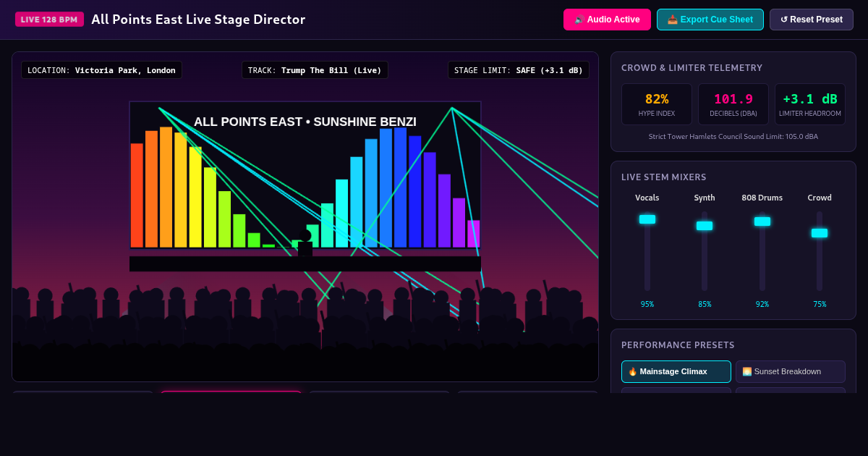The image size is (868, 456).
Task: Click the All Points East Live Stage Director title
Action: click(198, 20)
